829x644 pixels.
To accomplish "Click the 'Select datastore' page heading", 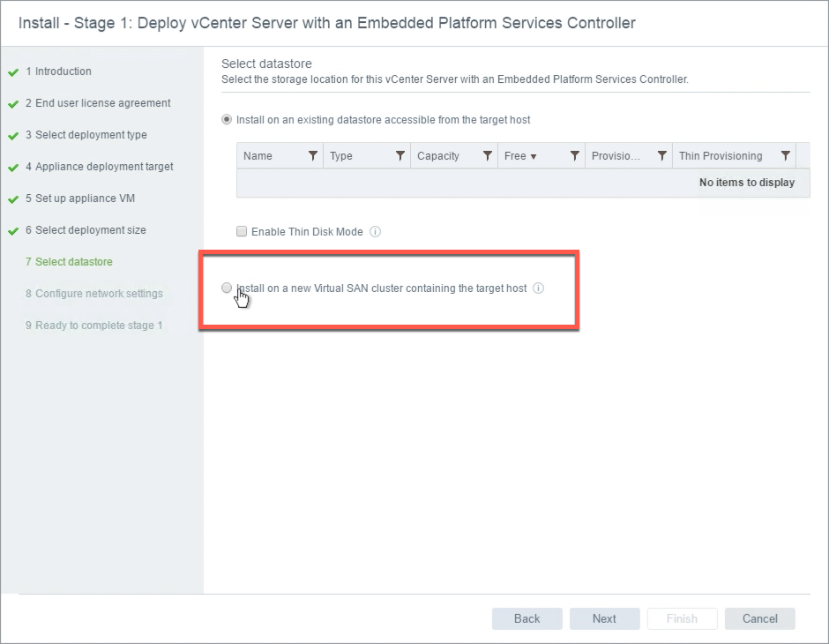I will coord(266,64).
